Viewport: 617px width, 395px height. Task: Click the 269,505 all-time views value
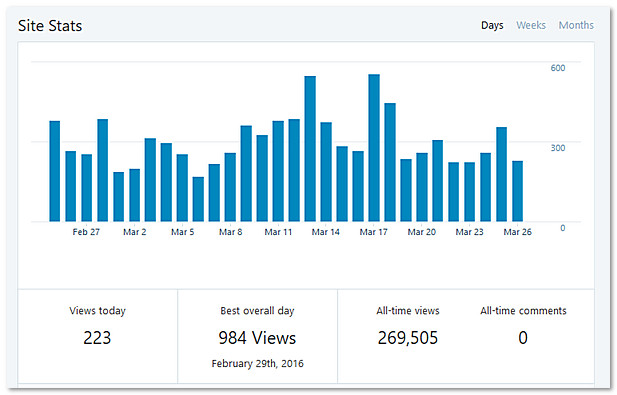pos(408,338)
